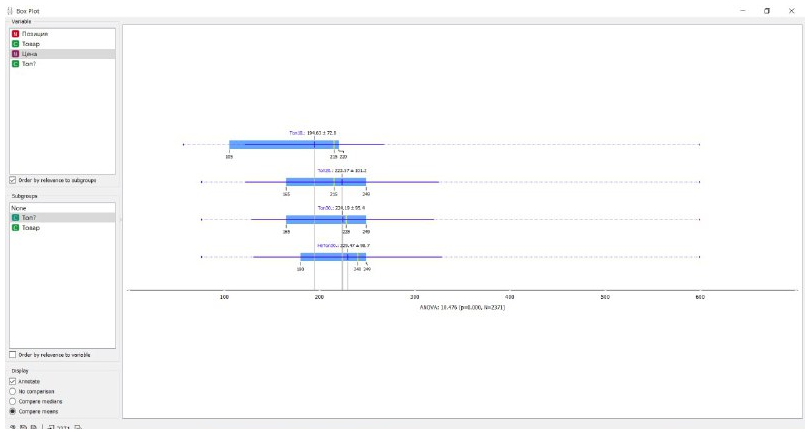The height and width of the screenshot is (429, 812).
Task: Close the Box Plot window
Action: click(791, 11)
